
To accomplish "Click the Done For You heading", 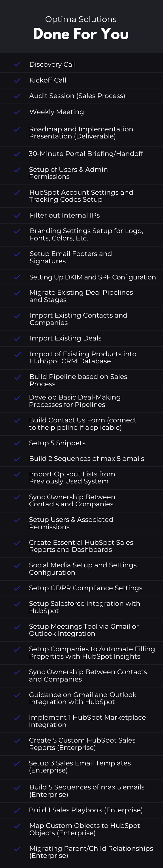I will pyautogui.click(x=81, y=34).
